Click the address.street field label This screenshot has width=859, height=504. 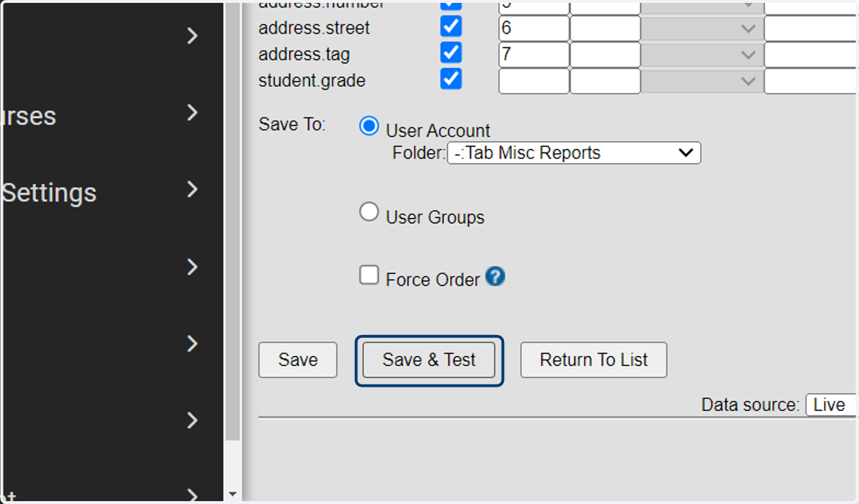click(314, 28)
